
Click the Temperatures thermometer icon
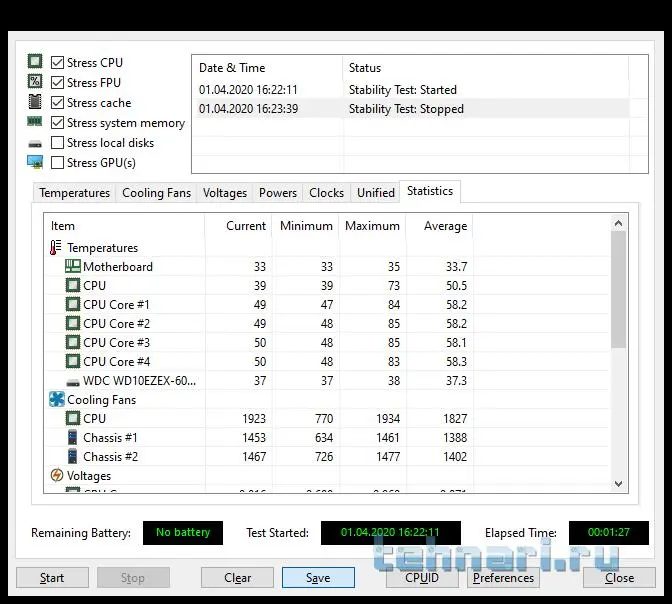coord(56,247)
